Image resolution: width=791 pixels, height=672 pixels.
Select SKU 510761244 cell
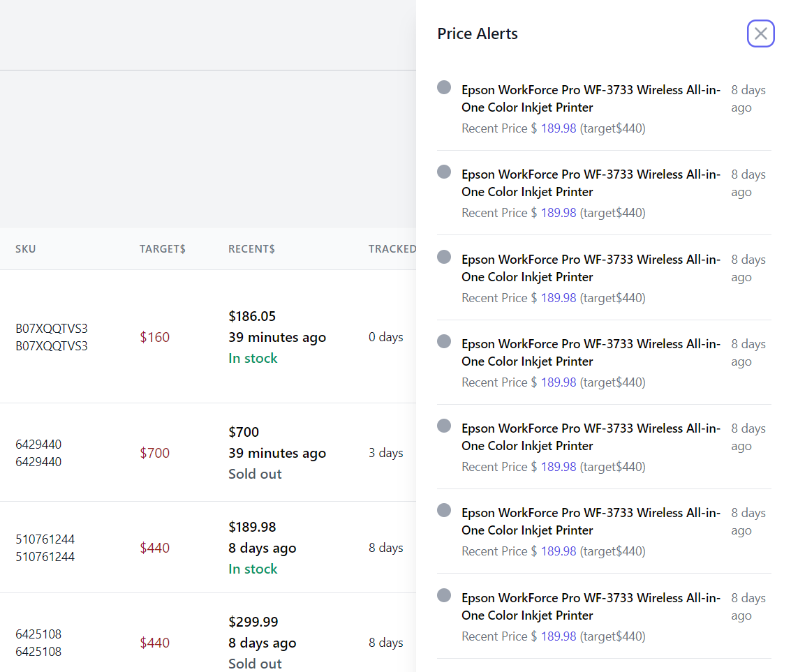pyautogui.click(x=45, y=548)
